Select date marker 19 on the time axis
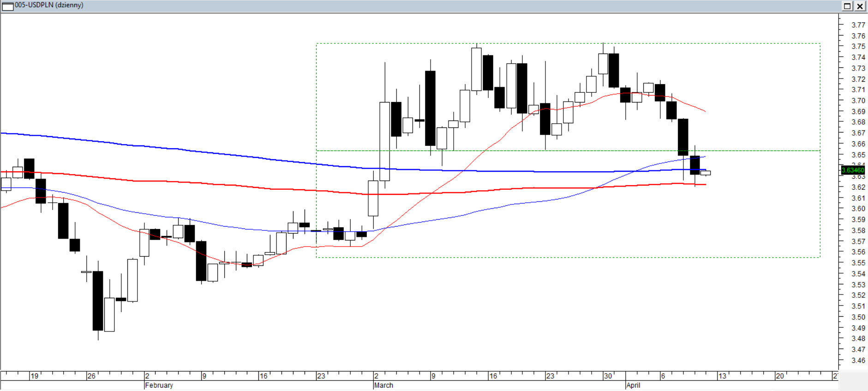Screen dimensions: 868x391 tap(34, 376)
